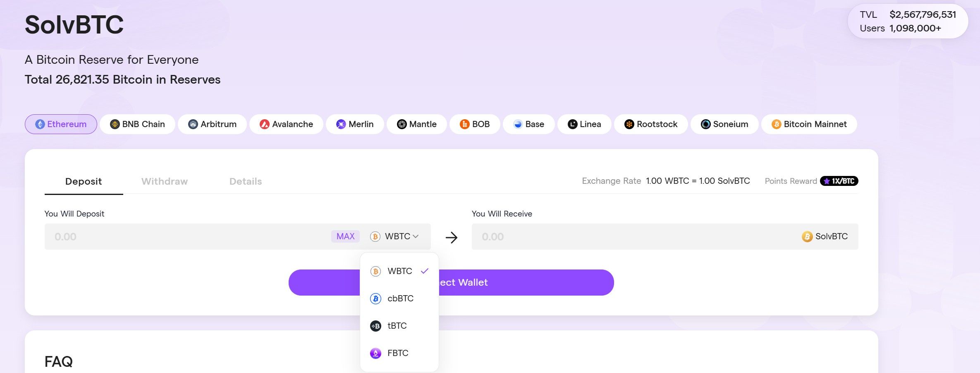
Task: Open the WBTC token dropdown
Action: [395, 236]
